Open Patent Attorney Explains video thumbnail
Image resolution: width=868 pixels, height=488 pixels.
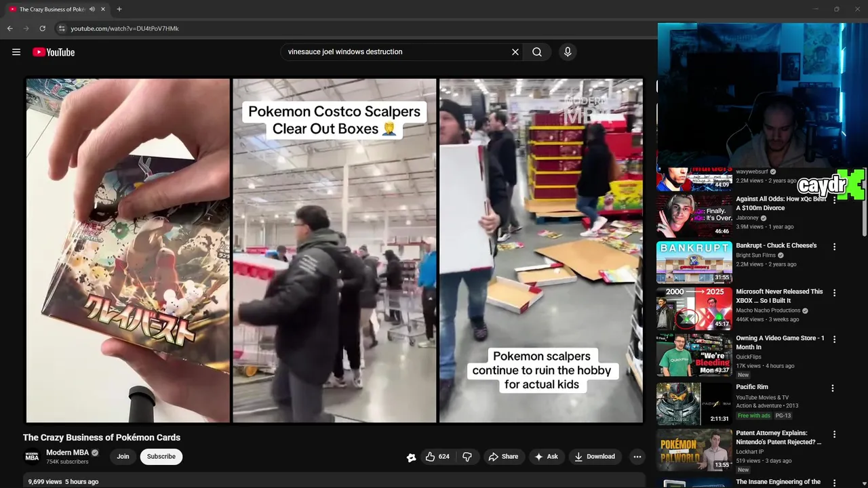point(694,449)
